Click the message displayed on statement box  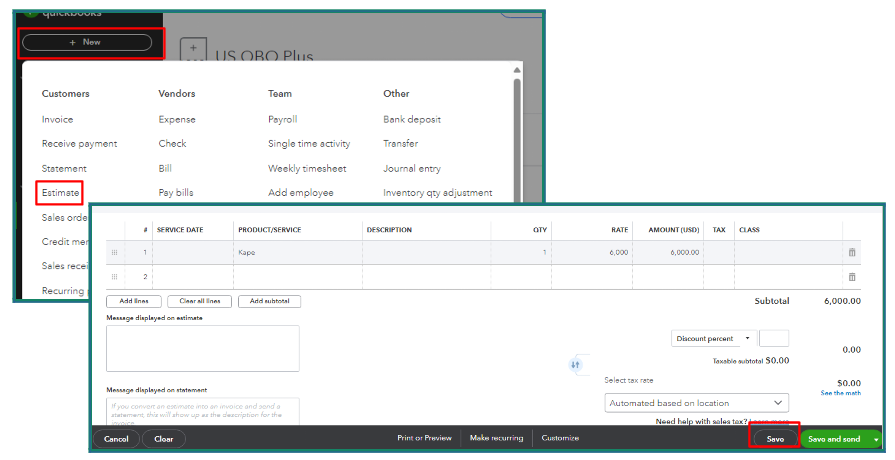click(x=203, y=411)
